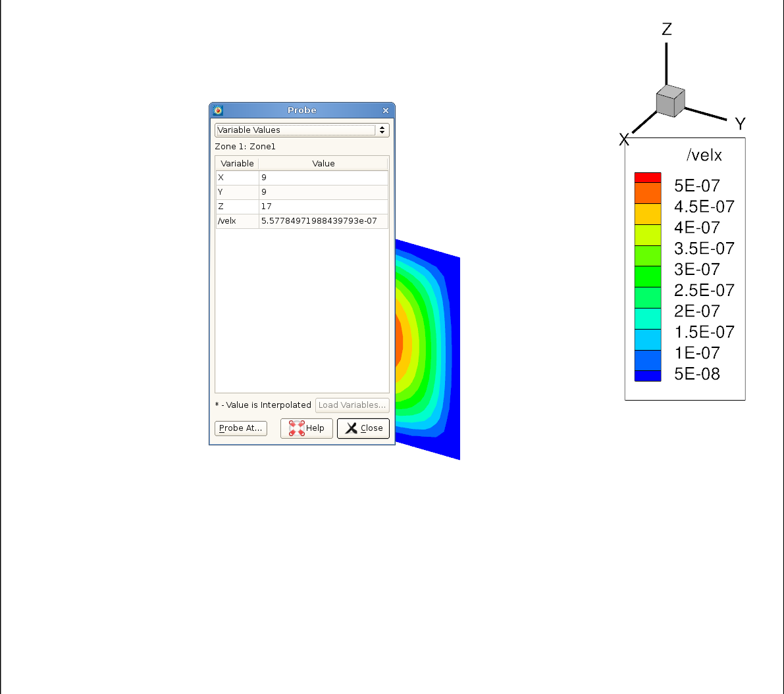Click the Y variable row name
The width and height of the screenshot is (784, 694).
pyautogui.click(x=237, y=192)
